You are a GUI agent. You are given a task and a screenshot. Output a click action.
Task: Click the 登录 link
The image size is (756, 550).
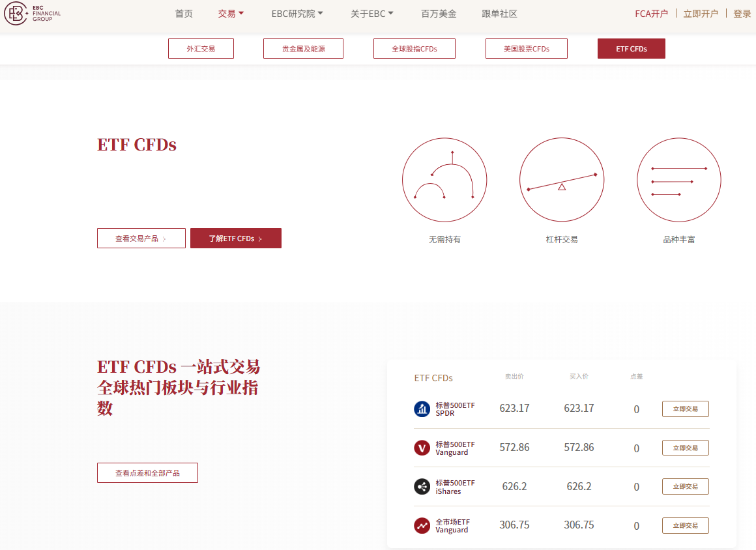click(x=742, y=14)
